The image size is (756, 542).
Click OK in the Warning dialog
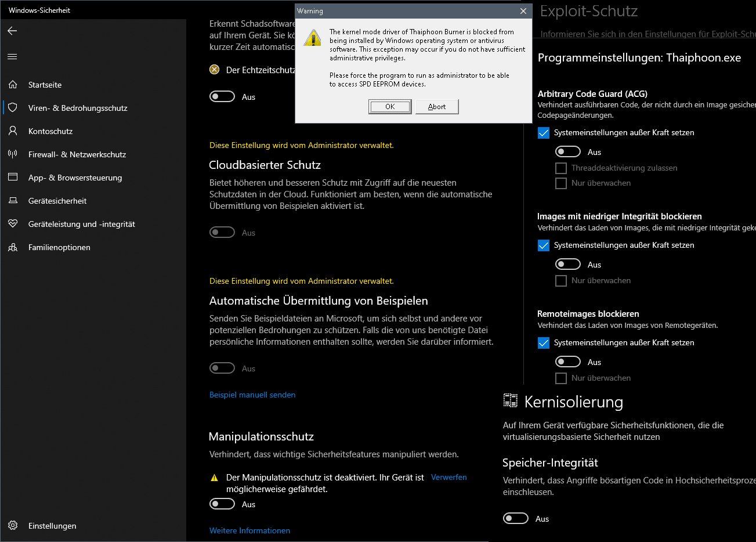click(x=390, y=107)
